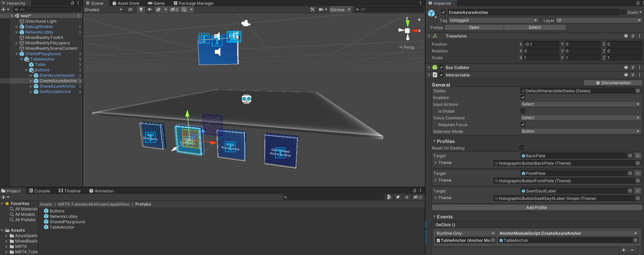Expand Theme foldout under BackPlate target
Viewport: 644px width, 255px height.
(435, 163)
